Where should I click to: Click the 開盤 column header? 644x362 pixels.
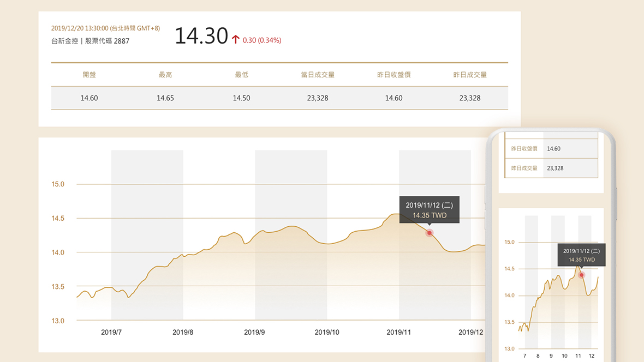coord(90,75)
